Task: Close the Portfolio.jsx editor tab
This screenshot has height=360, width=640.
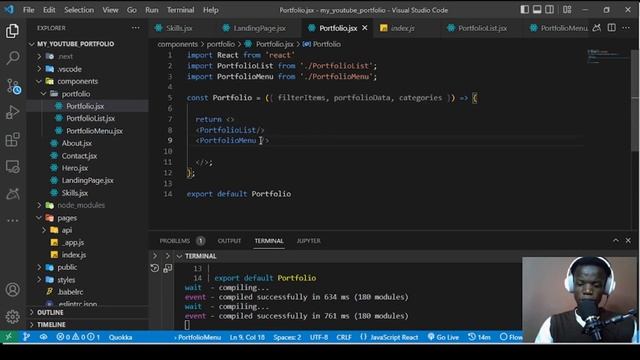Action: 364,28
